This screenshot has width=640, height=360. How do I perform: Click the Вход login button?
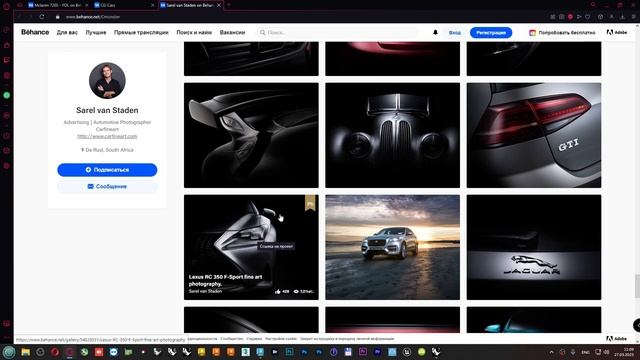[x=455, y=32]
